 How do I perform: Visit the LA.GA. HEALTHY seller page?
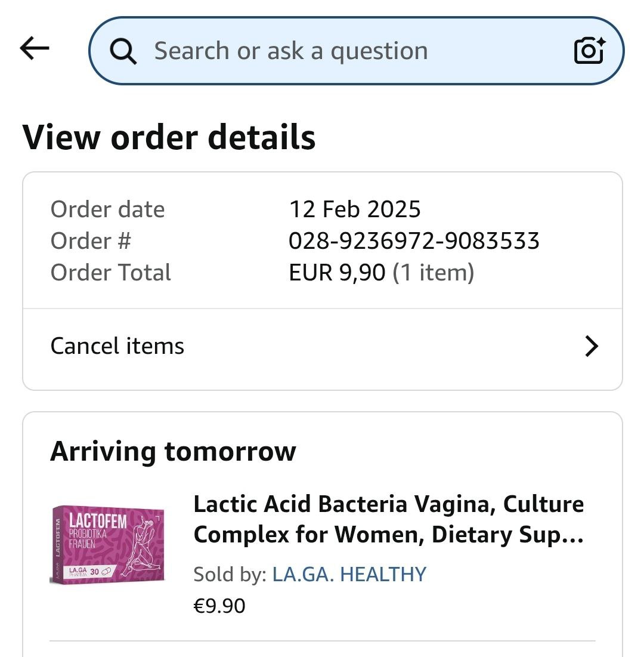(349, 574)
